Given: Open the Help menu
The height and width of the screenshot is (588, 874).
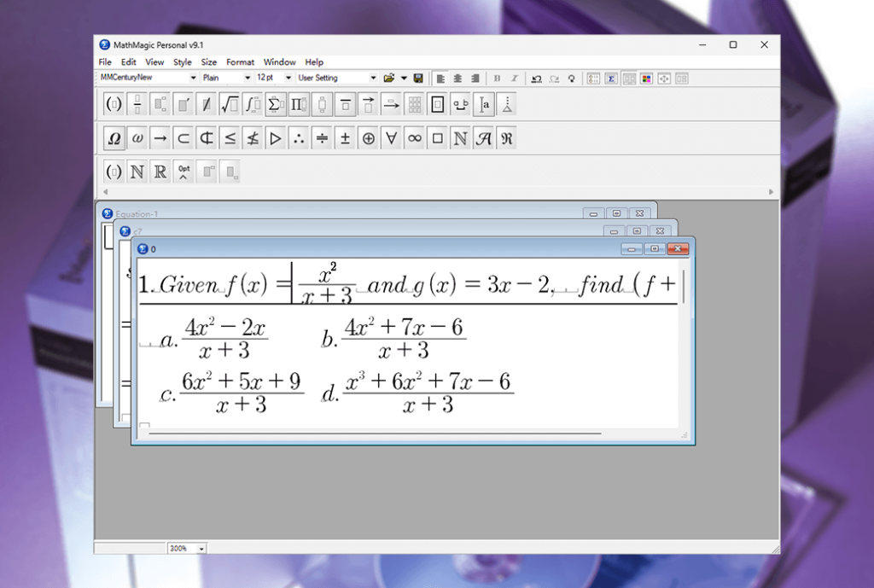Looking at the screenshot, I should 314,61.
